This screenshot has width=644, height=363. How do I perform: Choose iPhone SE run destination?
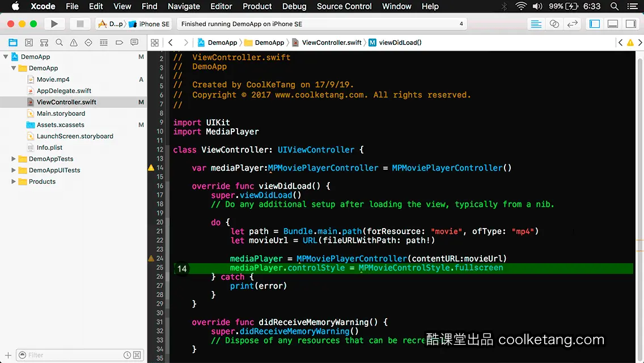click(149, 24)
